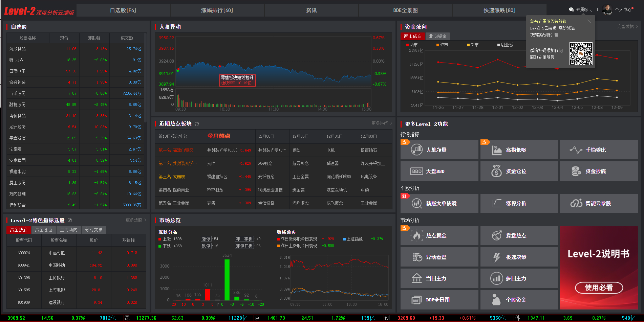Screen dimensions: 644x322
Task: Open the 高抛低吸 chart icon
Action: 496,149
